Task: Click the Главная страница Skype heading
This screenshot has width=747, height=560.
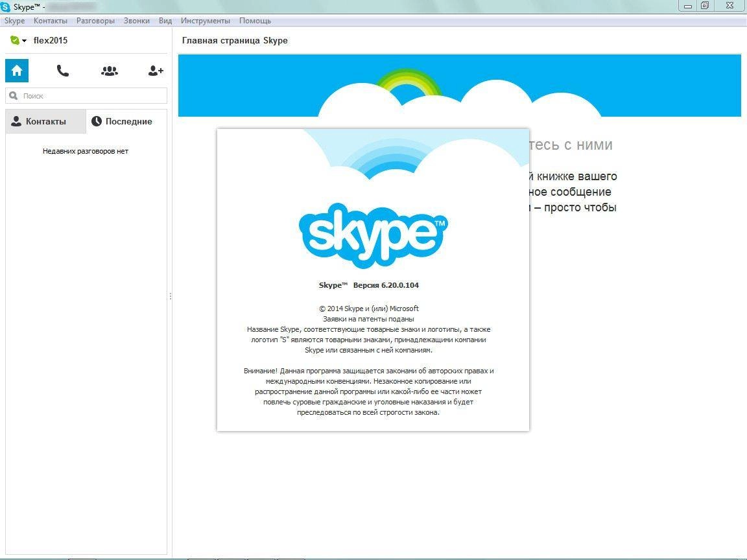Action: (x=235, y=40)
